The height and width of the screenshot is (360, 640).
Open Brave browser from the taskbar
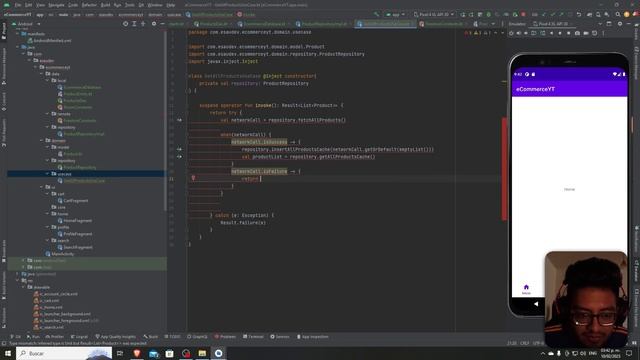tap(137, 353)
